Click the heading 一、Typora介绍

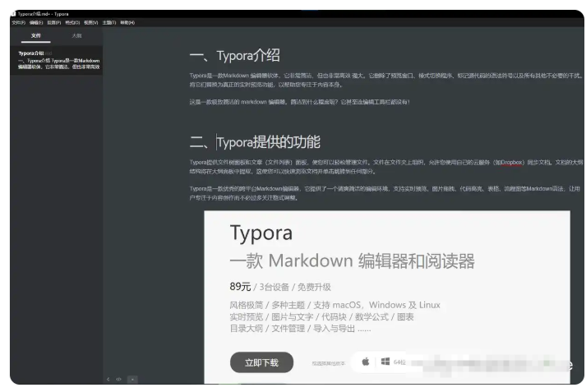click(x=235, y=56)
